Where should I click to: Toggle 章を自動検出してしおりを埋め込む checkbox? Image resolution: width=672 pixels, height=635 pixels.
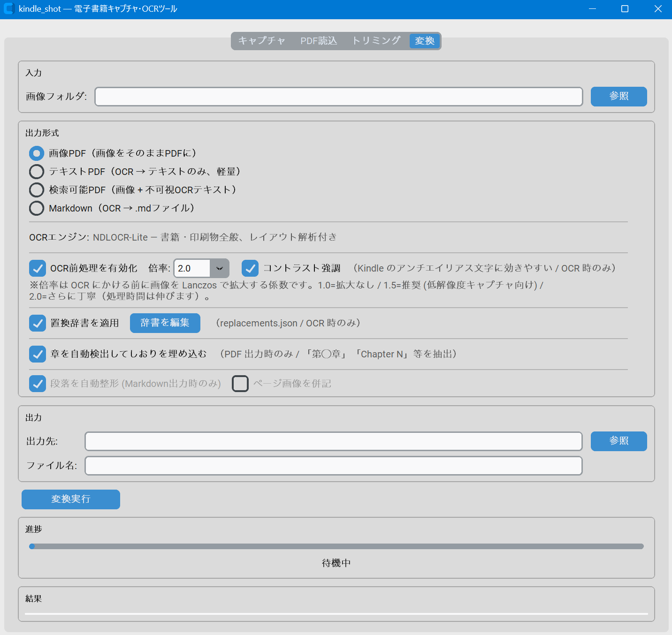(38, 354)
